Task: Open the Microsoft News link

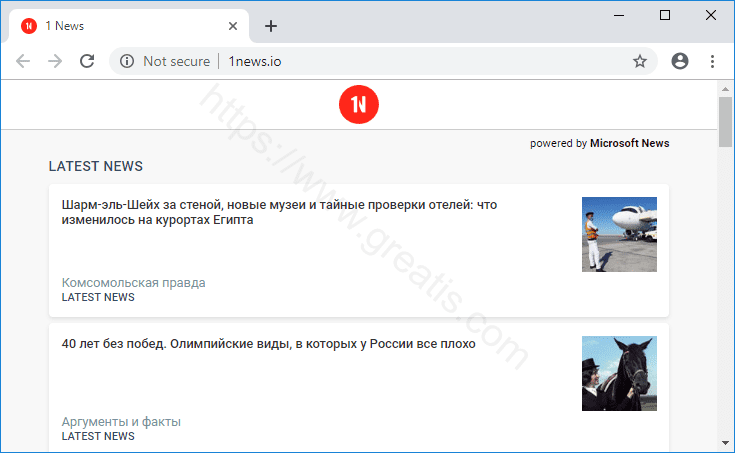Action: click(629, 143)
